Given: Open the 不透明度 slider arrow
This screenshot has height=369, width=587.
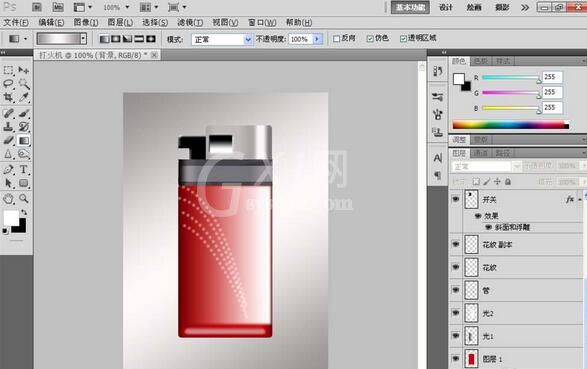Looking at the screenshot, I should (317, 39).
